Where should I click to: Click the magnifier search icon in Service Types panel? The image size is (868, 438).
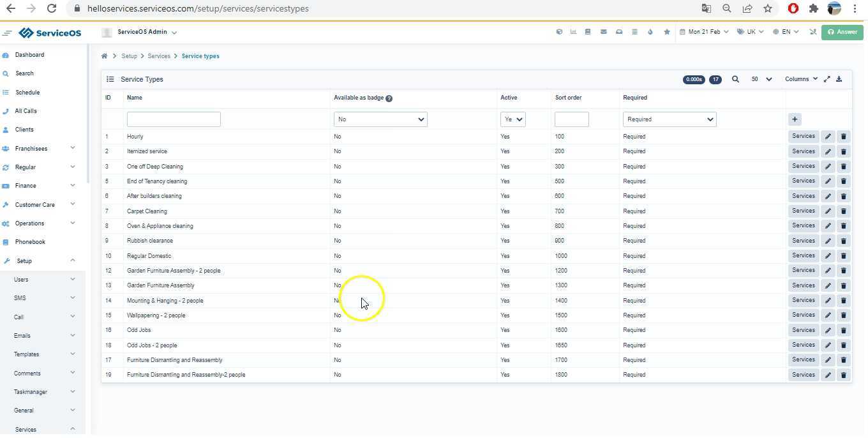click(735, 79)
